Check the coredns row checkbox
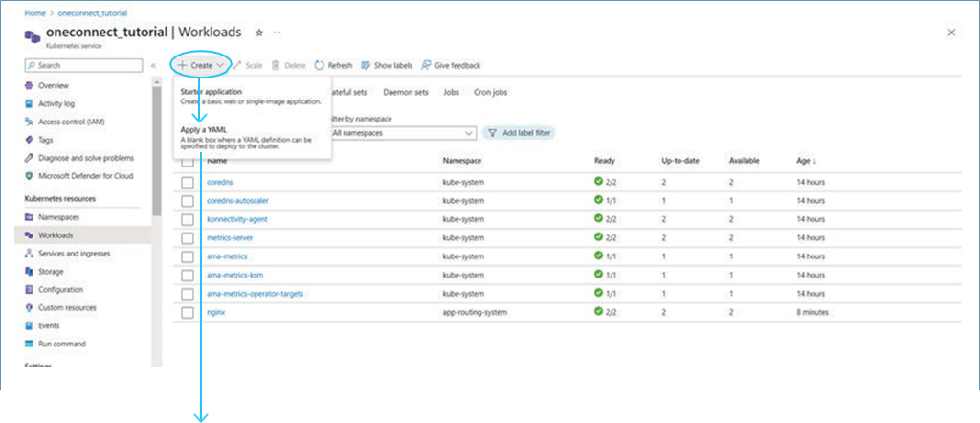This screenshot has height=423, width=980. [188, 183]
